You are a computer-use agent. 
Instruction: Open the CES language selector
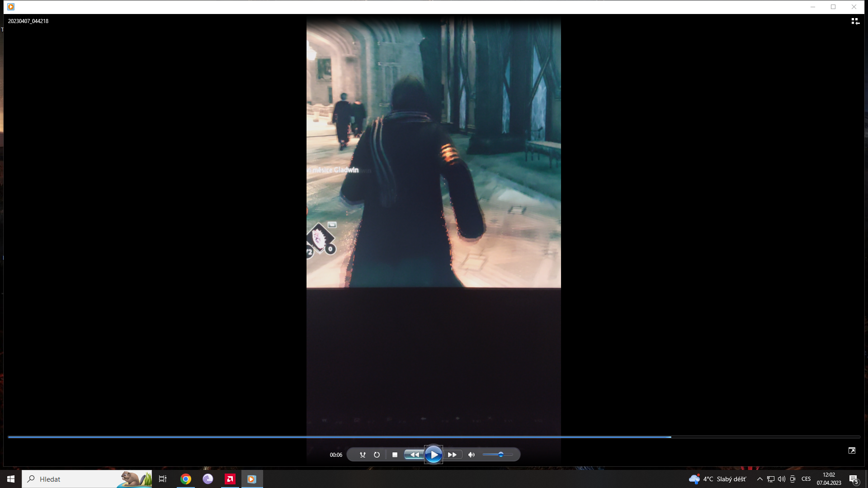(806, 479)
